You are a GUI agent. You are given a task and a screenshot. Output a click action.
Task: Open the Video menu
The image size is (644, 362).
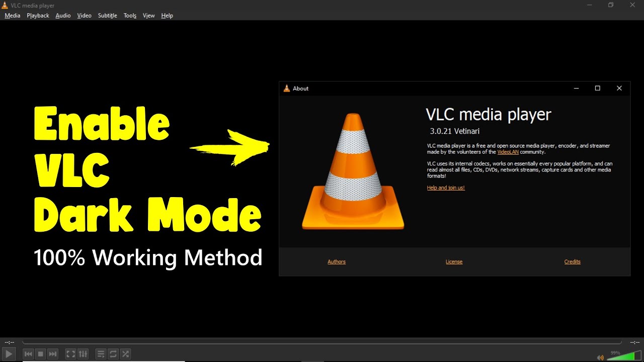tap(84, 16)
